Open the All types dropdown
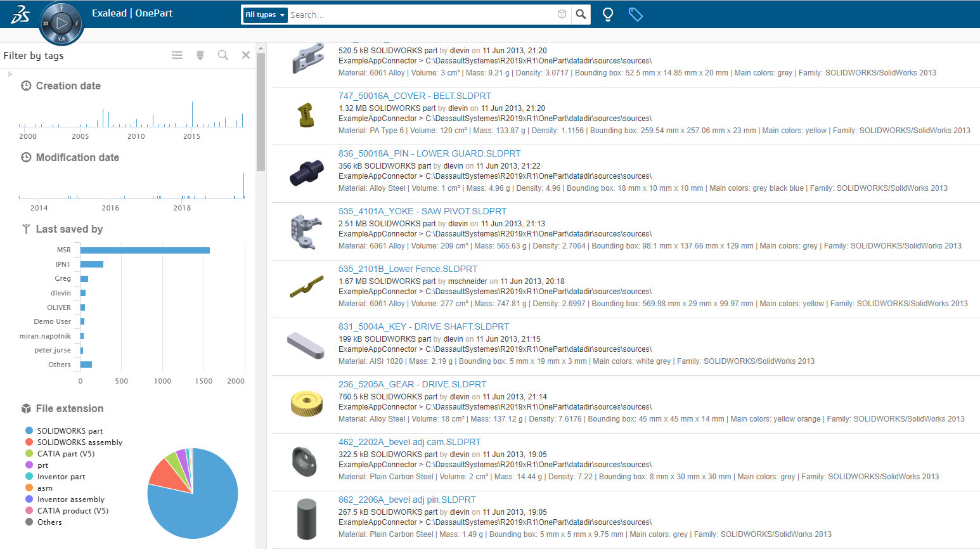Image resolution: width=980 pixels, height=549 pixels. (x=264, y=15)
